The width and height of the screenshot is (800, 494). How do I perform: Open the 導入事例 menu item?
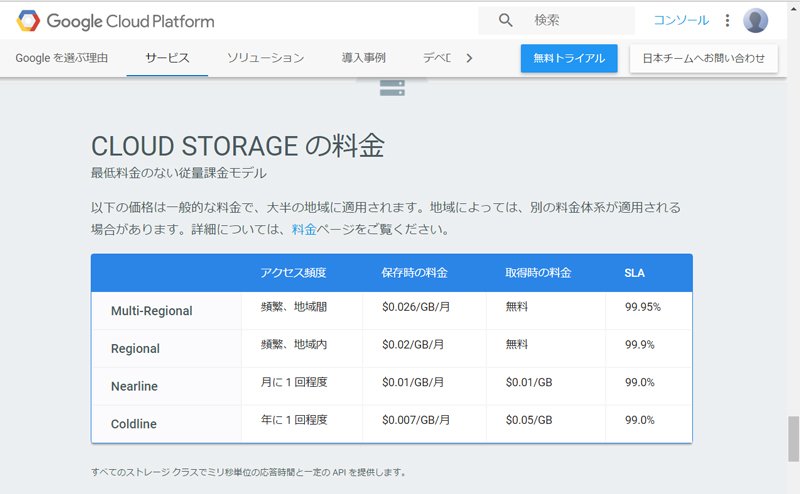[x=364, y=58]
